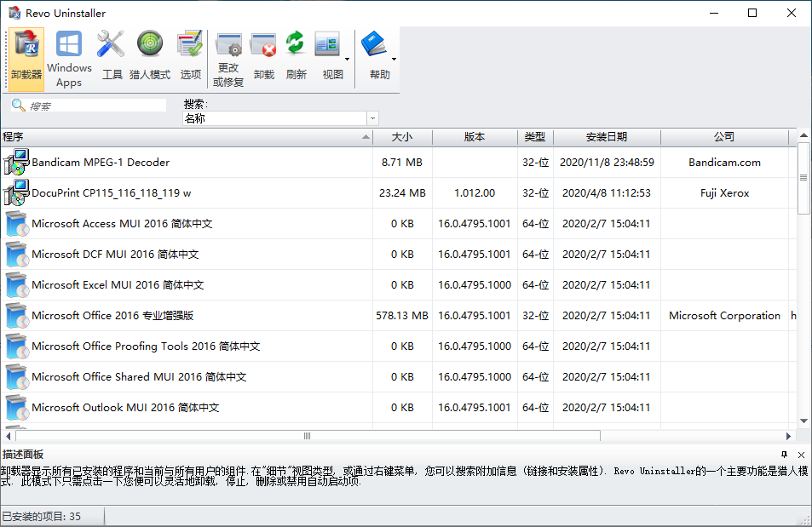The height and width of the screenshot is (527, 812).
Task: Click the magnifier search icon
Action: tap(18, 105)
